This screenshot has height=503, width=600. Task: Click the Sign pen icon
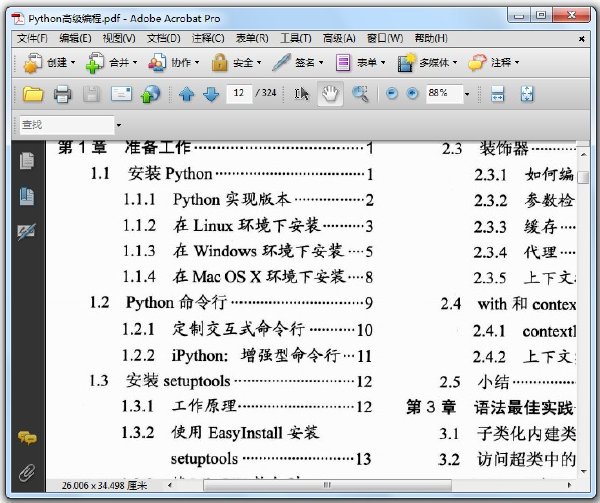tap(281, 62)
